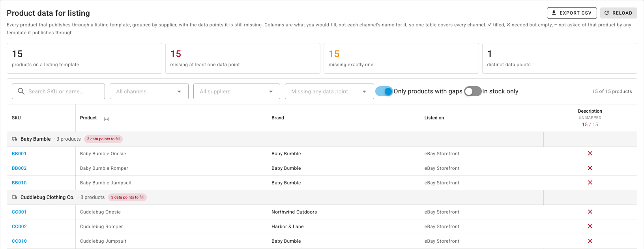644x249 pixels.
Task: Click the Product data for listing heading
Action: point(48,13)
